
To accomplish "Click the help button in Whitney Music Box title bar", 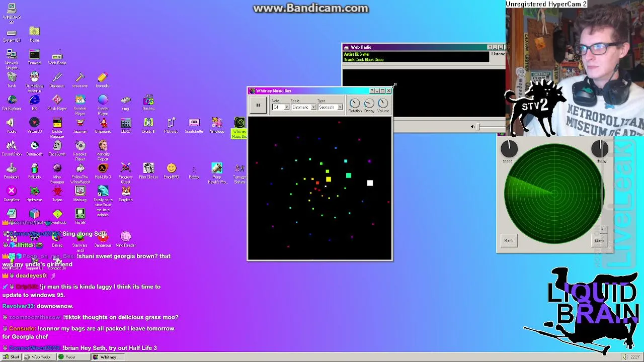I will 372,91.
